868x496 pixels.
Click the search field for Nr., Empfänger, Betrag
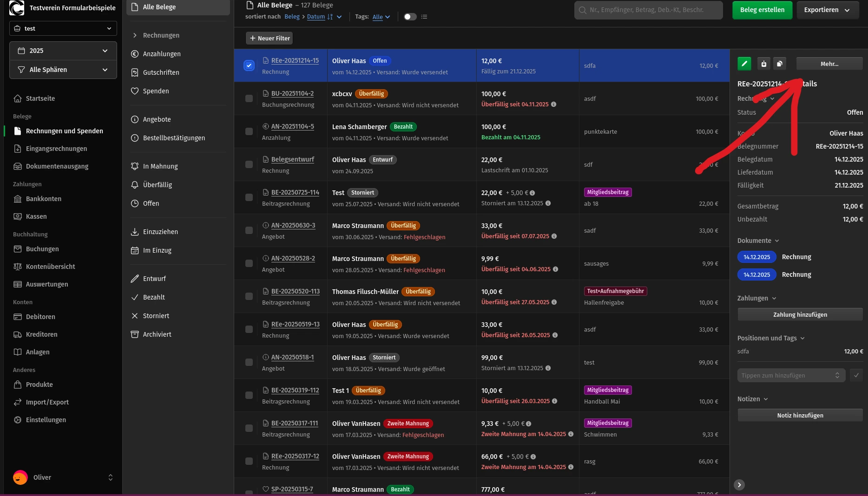click(x=648, y=10)
